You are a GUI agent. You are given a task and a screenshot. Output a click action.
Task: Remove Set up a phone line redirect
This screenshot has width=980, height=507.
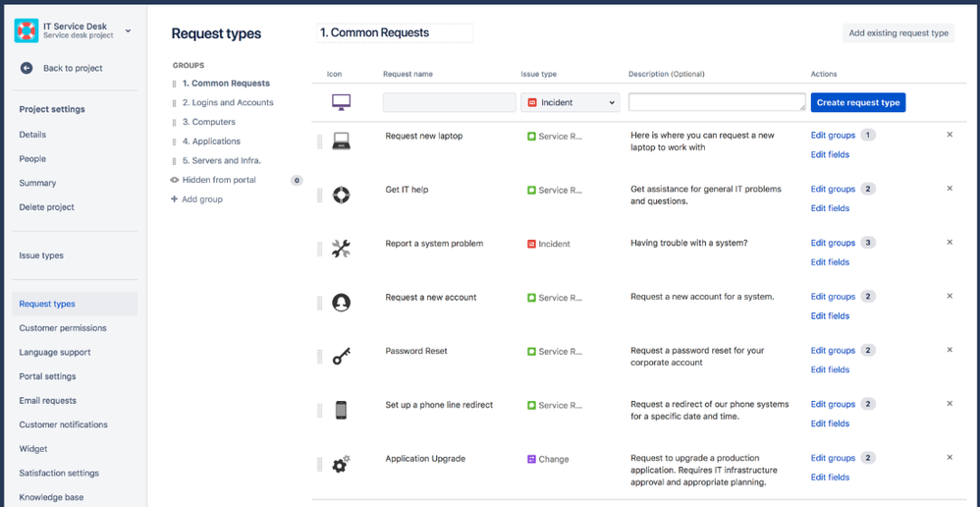point(950,403)
